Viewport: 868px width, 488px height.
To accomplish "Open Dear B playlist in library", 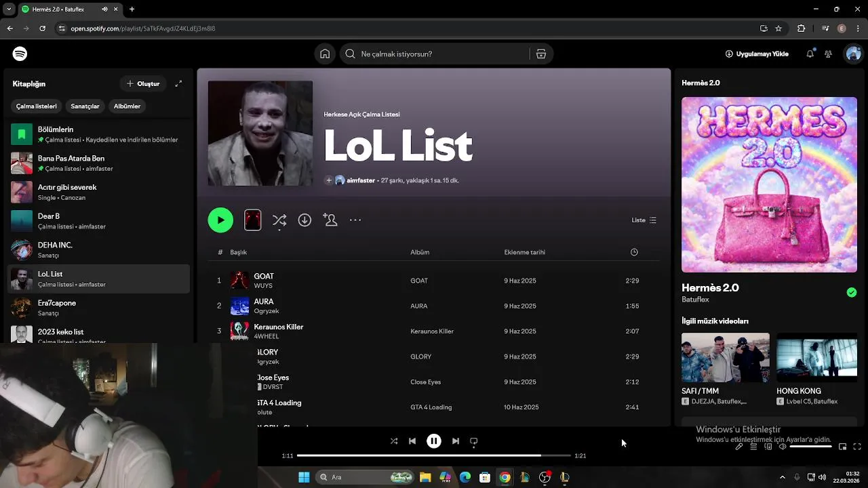I will point(98,221).
